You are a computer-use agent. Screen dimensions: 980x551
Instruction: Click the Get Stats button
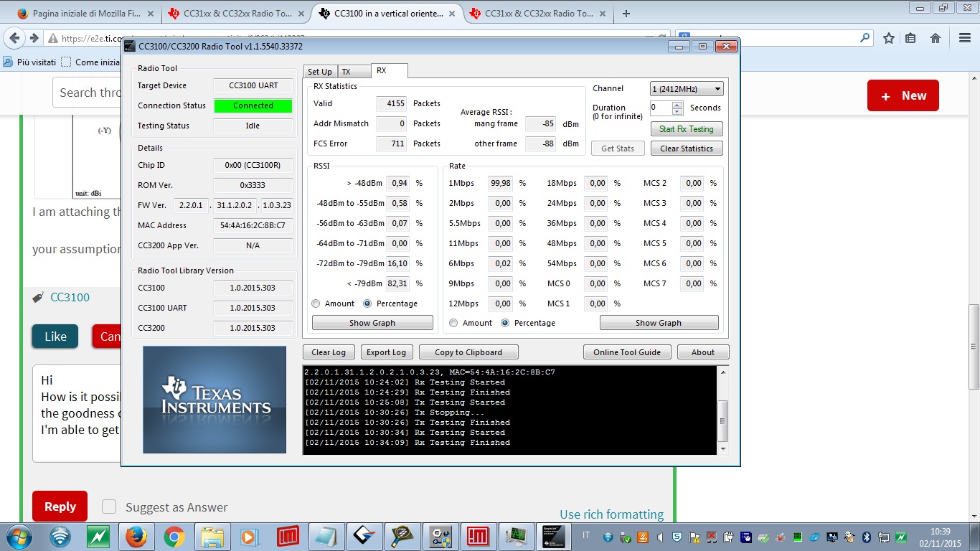coord(618,149)
